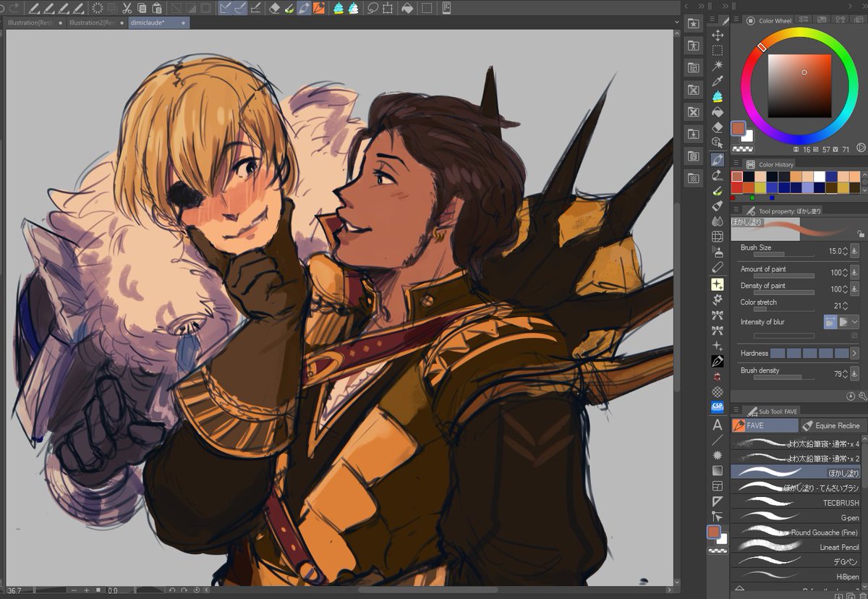Click the Cut scissors icon

127,8
